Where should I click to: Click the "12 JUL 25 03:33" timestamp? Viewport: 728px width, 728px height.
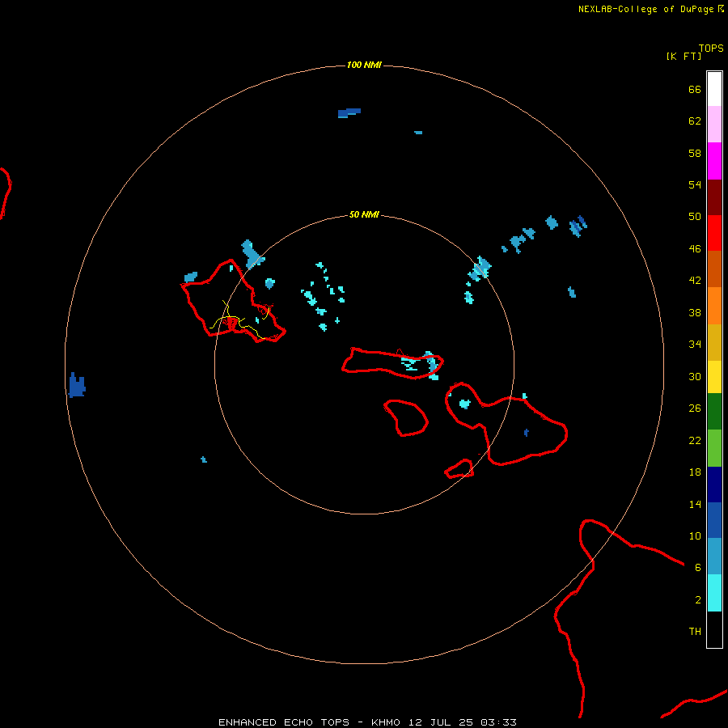click(x=463, y=722)
